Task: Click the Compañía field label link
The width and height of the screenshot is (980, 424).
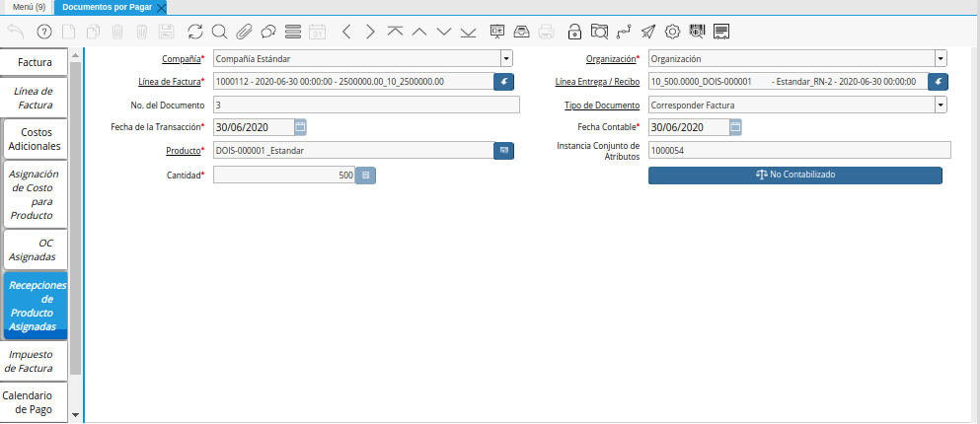Action: [182, 59]
